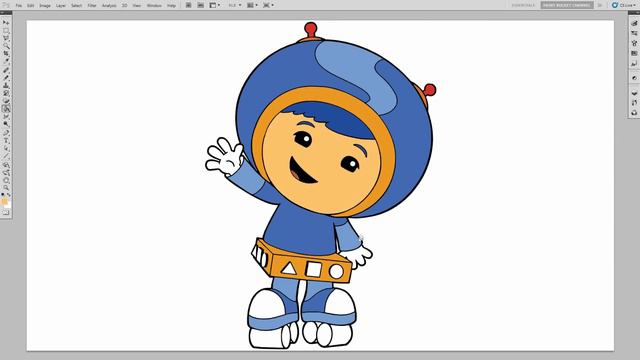This screenshot has width=640, height=360.
Task: Switch to the Essentials workspace
Action: pyautogui.click(x=523, y=5)
